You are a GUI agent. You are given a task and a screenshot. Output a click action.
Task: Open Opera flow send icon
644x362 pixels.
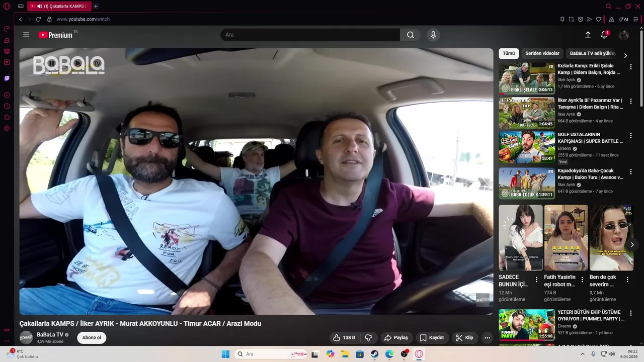(589, 19)
